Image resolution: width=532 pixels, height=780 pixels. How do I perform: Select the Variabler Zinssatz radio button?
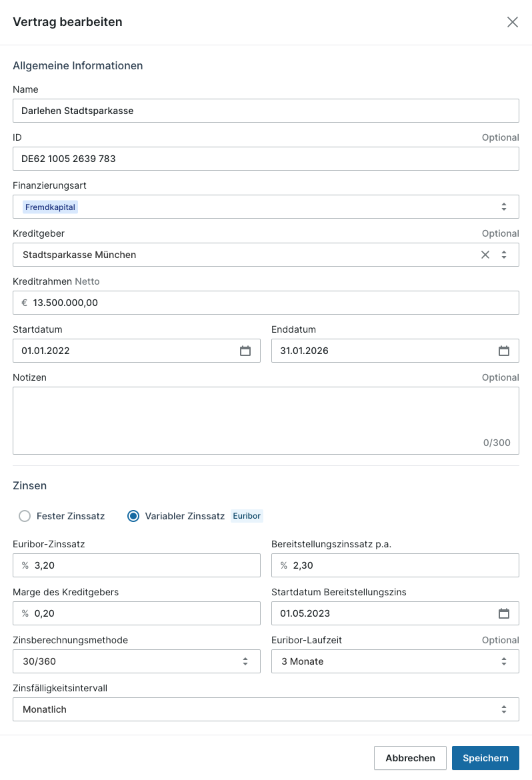click(x=133, y=516)
